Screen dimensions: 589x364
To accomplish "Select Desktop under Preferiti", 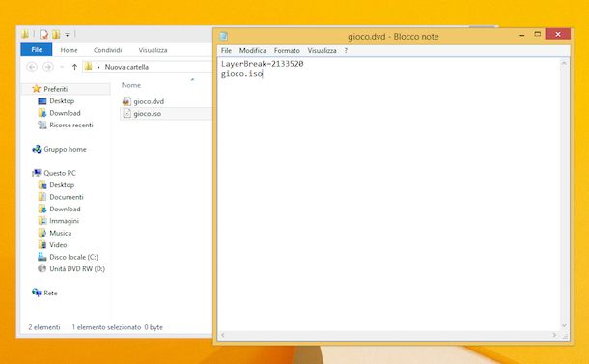I will 62,101.
